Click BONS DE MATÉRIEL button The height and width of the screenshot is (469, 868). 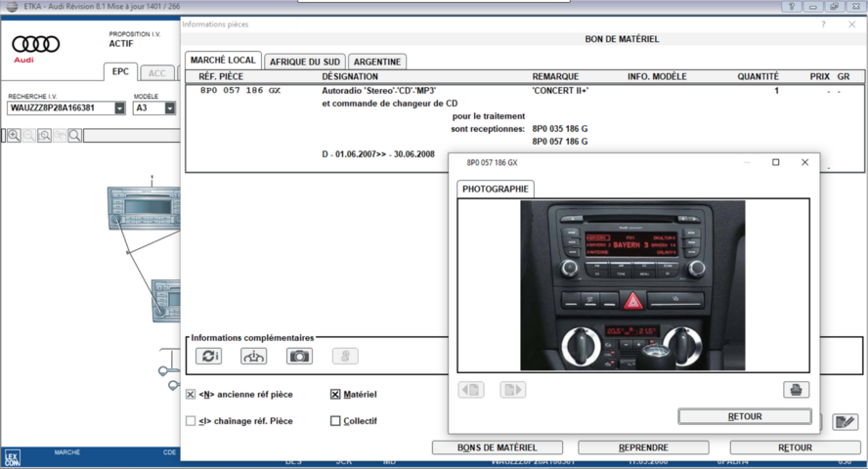tap(498, 448)
